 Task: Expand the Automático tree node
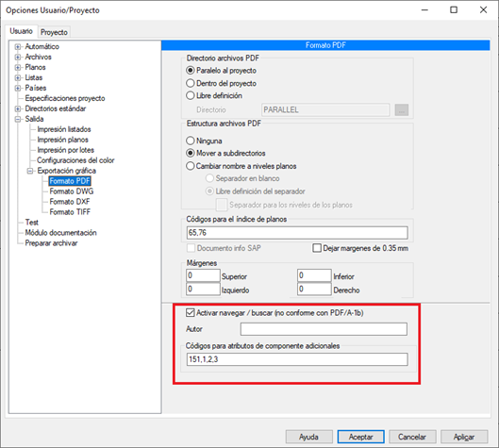(x=18, y=47)
